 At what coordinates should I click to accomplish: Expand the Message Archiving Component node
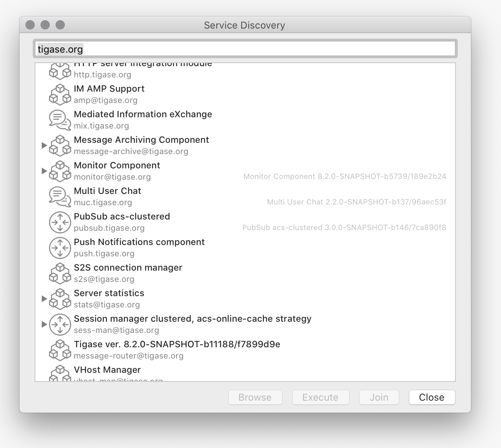[44, 145]
